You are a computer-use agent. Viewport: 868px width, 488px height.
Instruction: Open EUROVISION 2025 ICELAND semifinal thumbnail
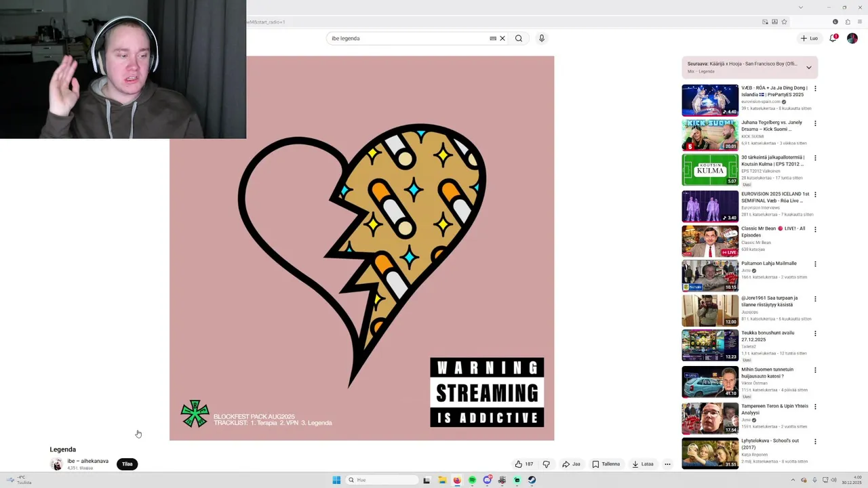pyautogui.click(x=710, y=206)
